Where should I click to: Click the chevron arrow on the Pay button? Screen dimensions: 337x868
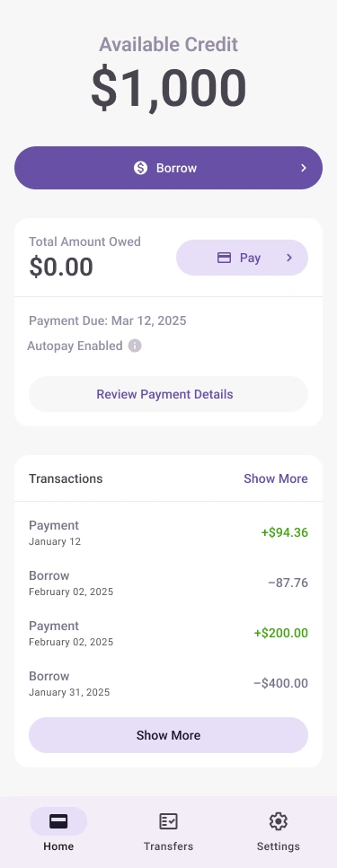click(x=288, y=258)
